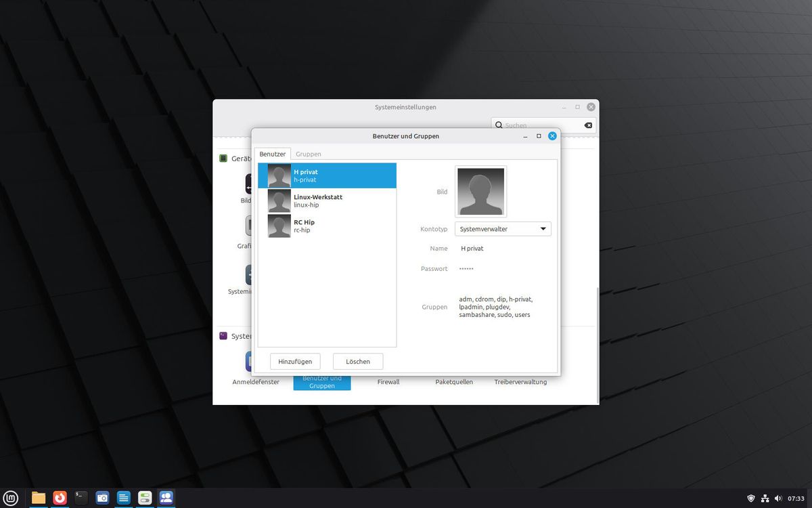The image size is (812, 508).
Task: Click the screenshot camera icon in the taskbar
Action: coord(102,498)
